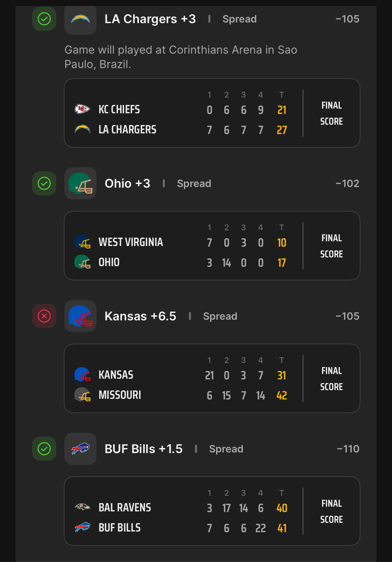The image size is (392, 562).
Task: Click the Missouri helmet icon
Action: click(x=82, y=394)
